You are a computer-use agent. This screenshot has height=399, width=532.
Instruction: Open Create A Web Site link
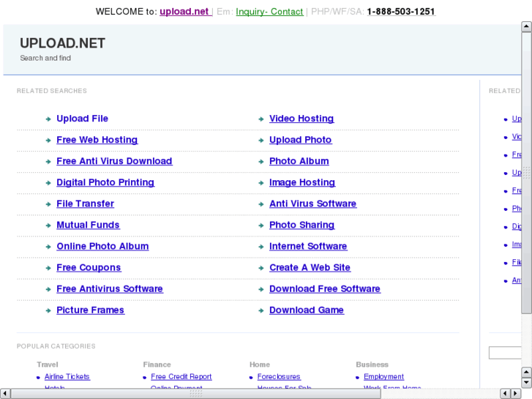click(x=310, y=267)
